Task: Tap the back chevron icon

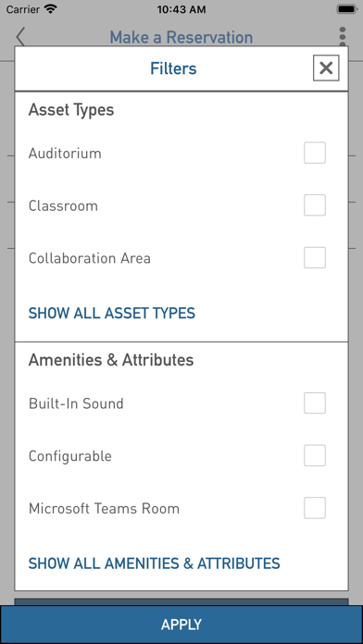Action: (x=20, y=37)
